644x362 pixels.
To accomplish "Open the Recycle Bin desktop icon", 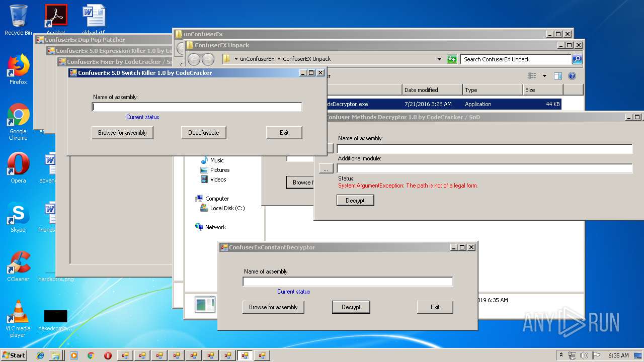I will tap(18, 20).
